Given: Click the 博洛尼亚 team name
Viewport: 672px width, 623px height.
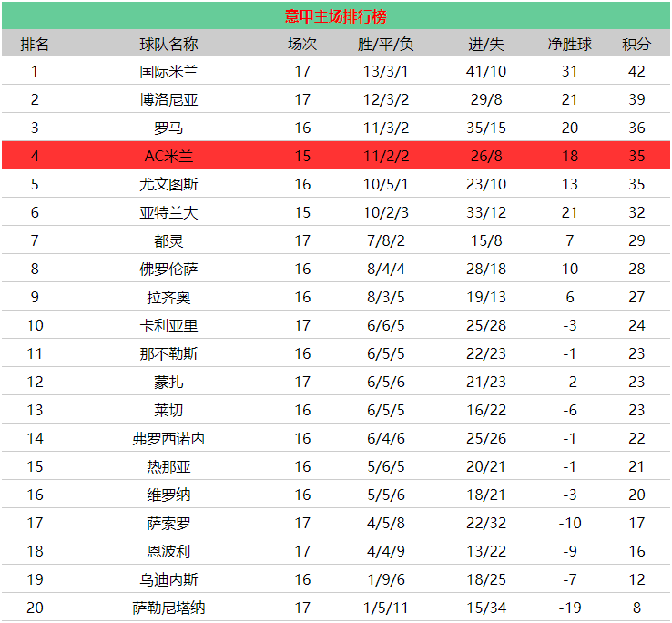Looking at the screenshot, I should pos(168,100).
